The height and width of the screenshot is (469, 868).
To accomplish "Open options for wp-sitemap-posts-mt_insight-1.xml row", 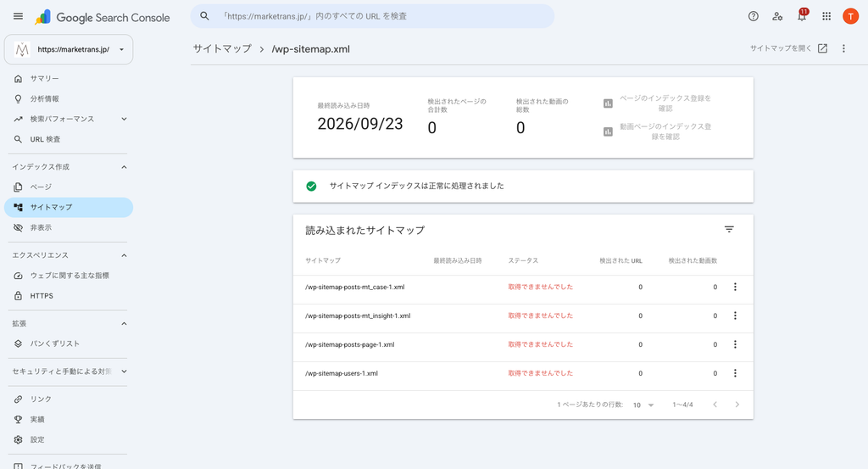I will coord(735,315).
